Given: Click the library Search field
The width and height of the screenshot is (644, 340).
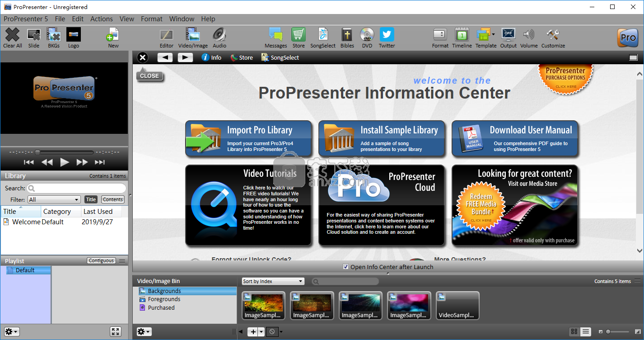Looking at the screenshot, I should (76, 188).
